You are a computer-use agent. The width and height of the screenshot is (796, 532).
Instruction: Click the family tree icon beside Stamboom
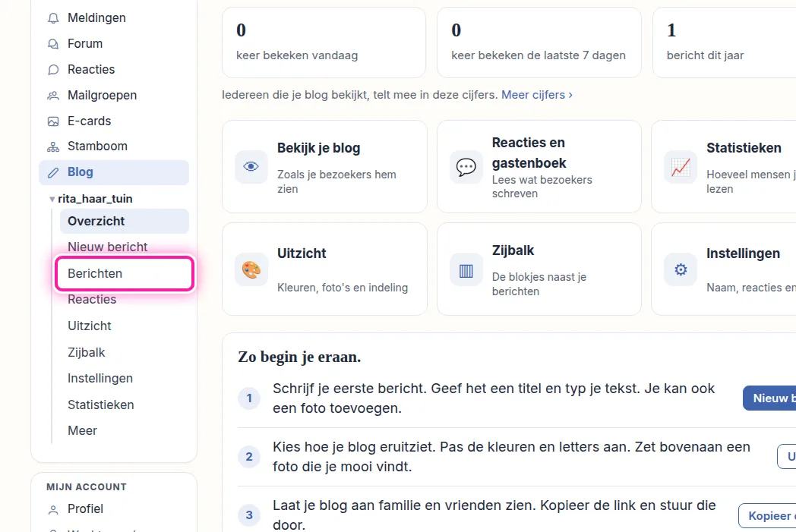coord(53,146)
